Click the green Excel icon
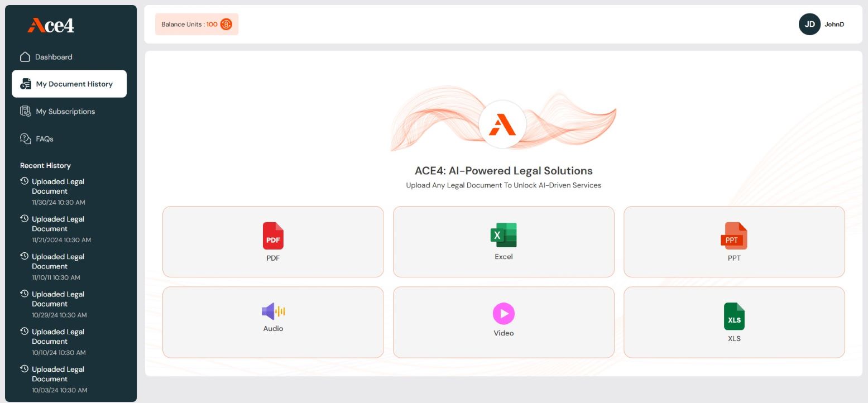 [503, 235]
